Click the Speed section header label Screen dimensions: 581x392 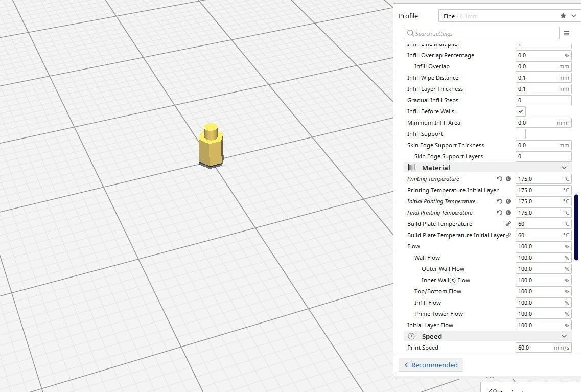(x=432, y=336)
